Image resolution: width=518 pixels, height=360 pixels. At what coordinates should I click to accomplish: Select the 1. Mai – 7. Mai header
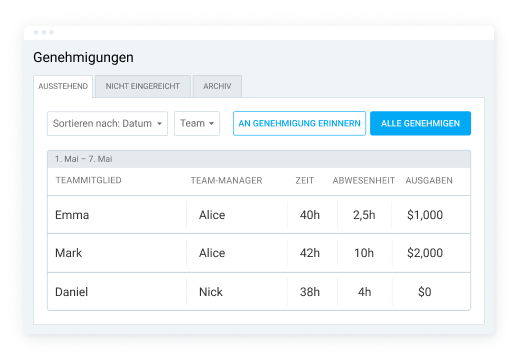click(259, 159)
